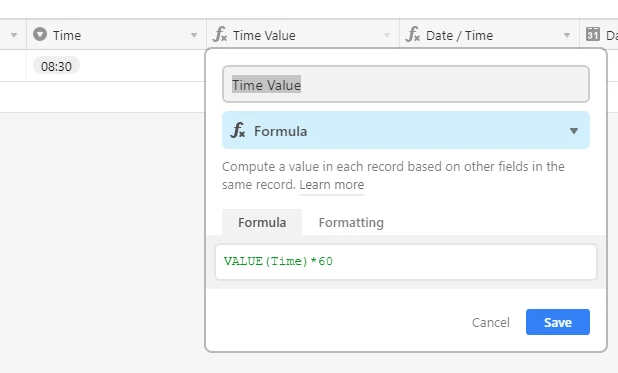The width and height of the screenshot is (618, 373).
Task: Click the Date / Time column header label
Action: (459, 35)
